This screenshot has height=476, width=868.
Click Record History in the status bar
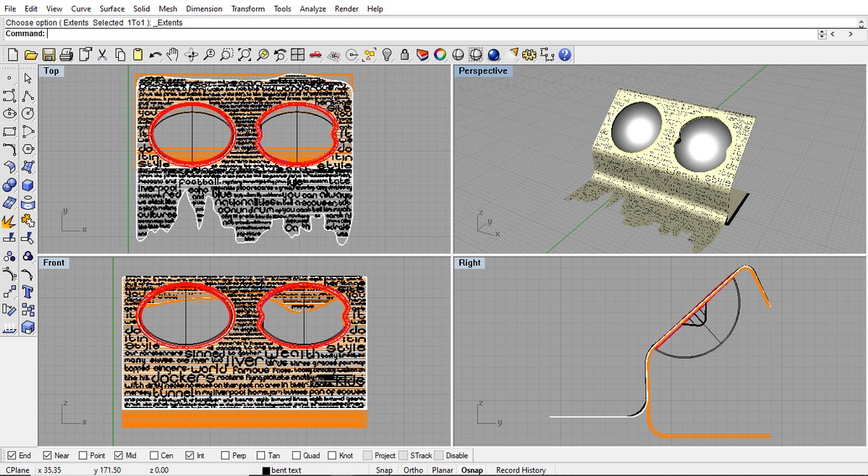click(521, 470)
